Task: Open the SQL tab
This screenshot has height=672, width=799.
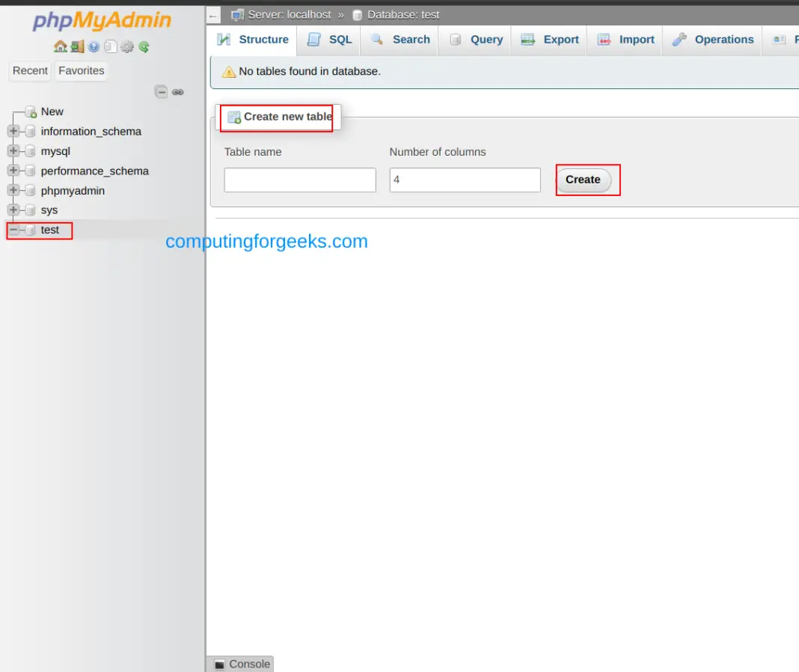Action: point(337,39)
